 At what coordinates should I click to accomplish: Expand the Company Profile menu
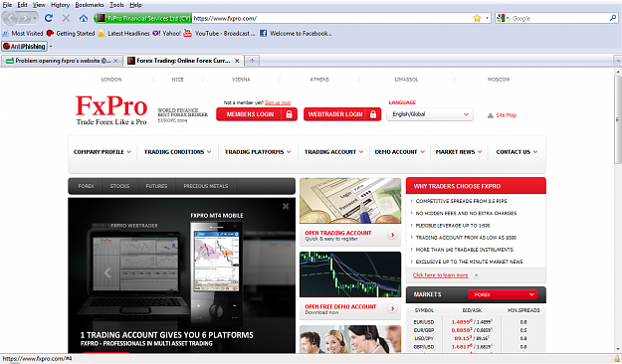[x=103, y=152]
